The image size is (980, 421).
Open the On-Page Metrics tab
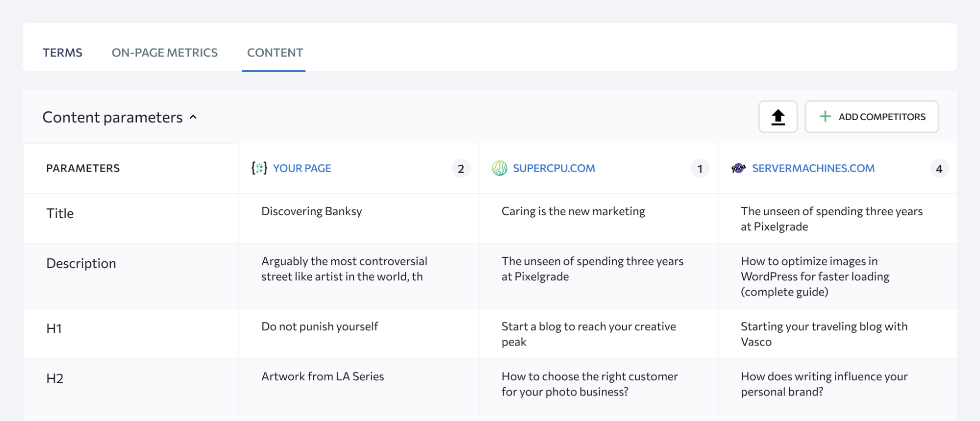pyautogui.click(x=164, y=52)
